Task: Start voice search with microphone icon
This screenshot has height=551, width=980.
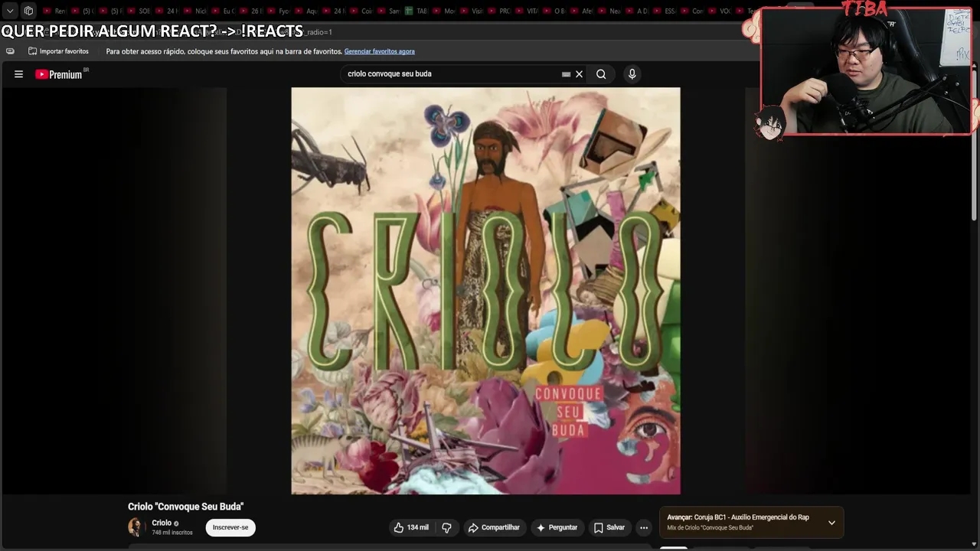Action: (x=632, y=74)
